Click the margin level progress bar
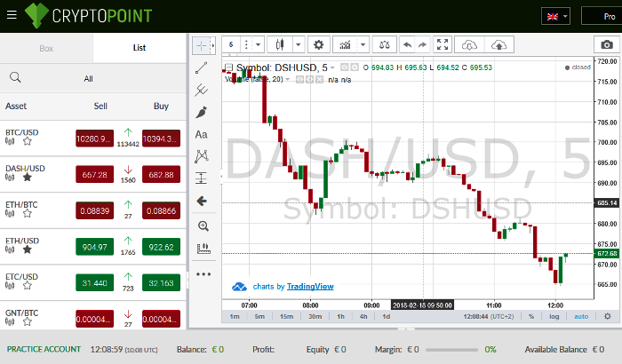The width and height of the screenshot is (622, 364). tap(451, 350)
